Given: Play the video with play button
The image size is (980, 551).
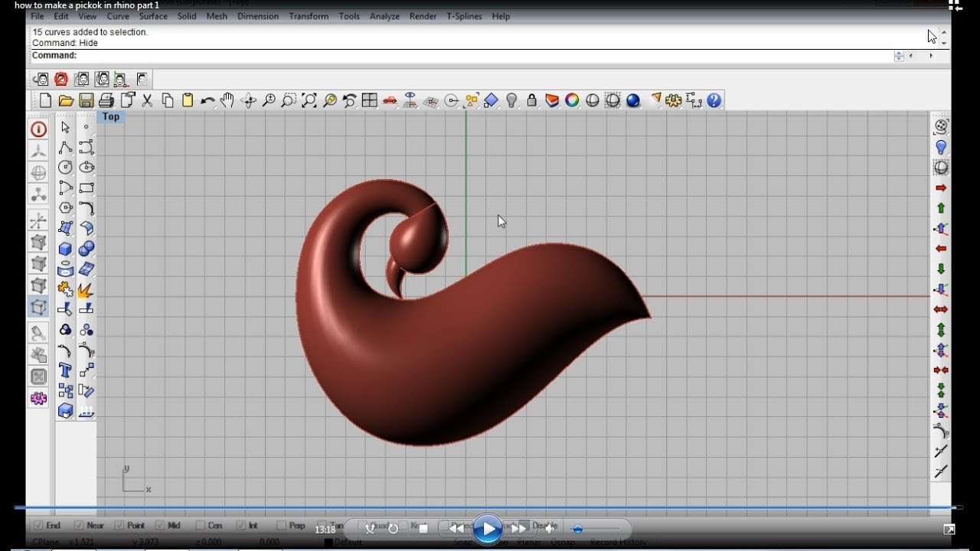Looking at the screenshot, I should (x=487, y=528).
